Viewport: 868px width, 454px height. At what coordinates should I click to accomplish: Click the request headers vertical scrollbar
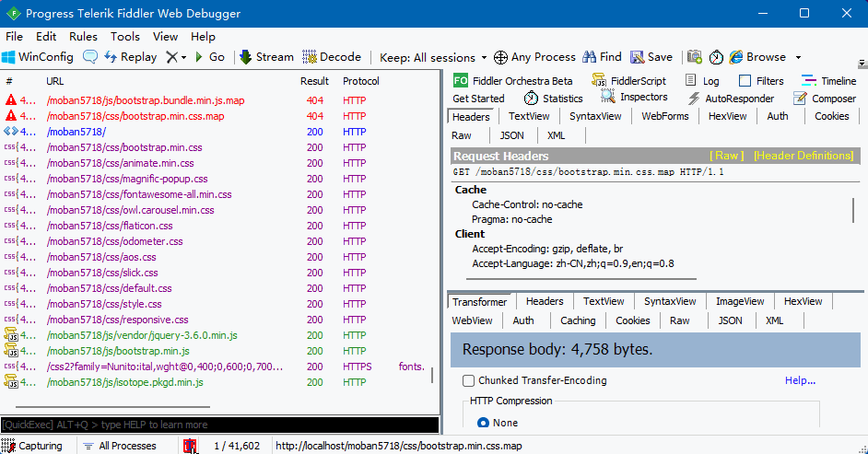pyautogui.click(x=853, y=211)
